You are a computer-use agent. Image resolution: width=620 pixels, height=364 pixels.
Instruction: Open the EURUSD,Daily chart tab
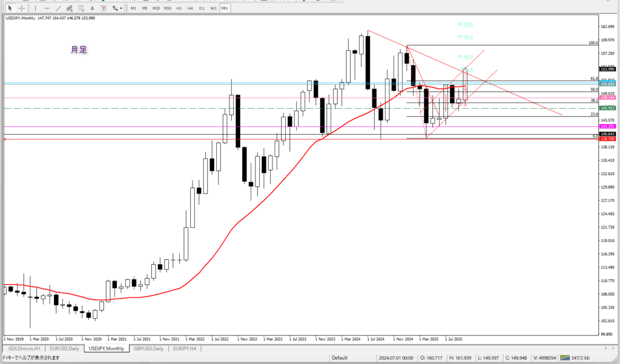(65, 349)
